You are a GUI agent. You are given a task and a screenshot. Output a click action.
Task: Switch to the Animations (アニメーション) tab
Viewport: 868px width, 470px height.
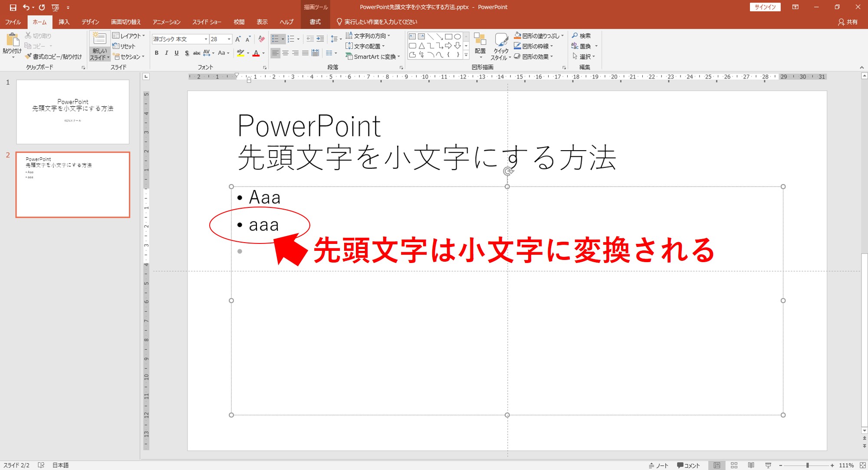point(167,22)
